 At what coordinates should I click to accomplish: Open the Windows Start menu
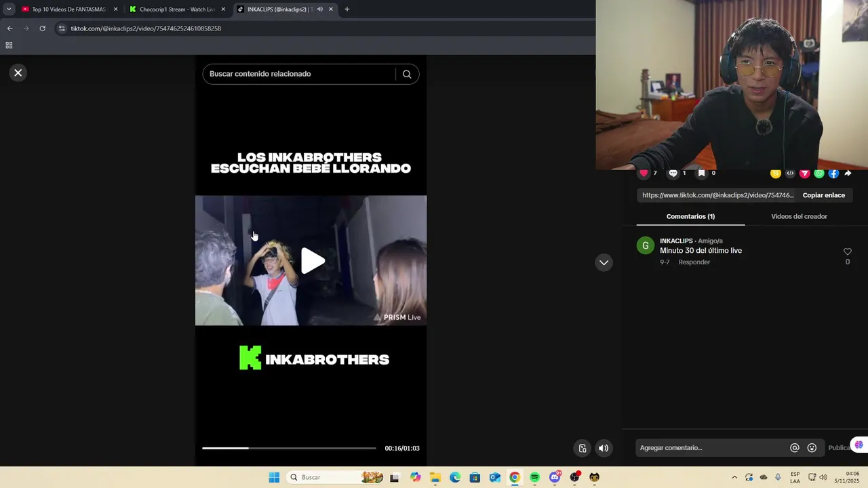274,477
